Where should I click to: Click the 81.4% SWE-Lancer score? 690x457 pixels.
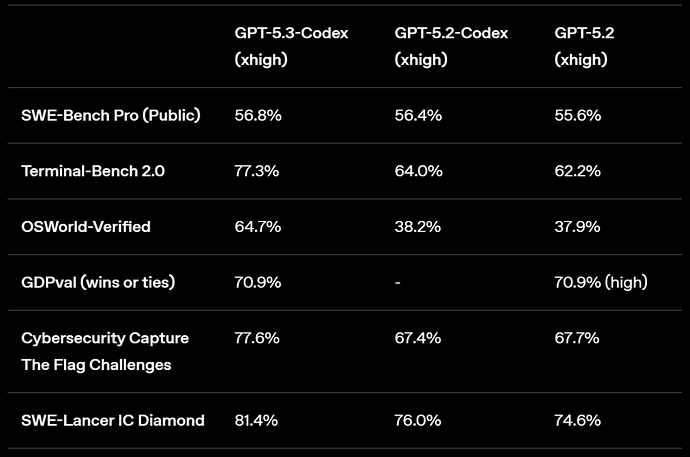(257, 420)
